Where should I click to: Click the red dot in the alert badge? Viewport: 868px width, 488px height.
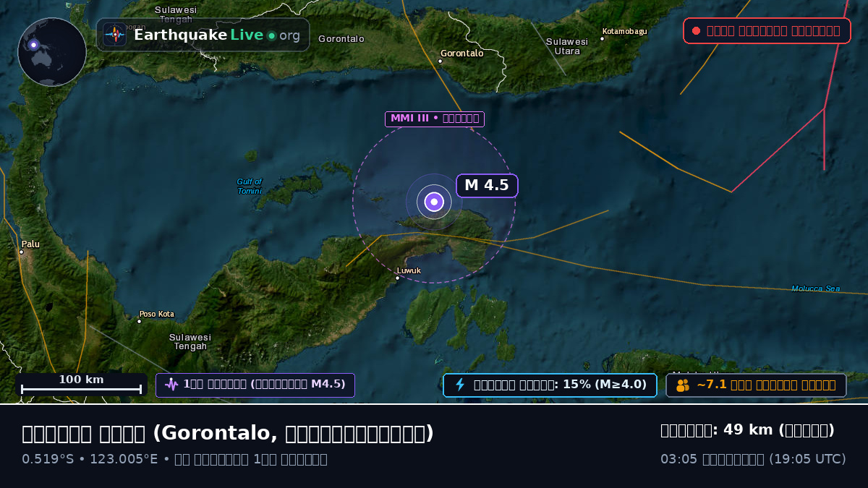tap(696, 31)
